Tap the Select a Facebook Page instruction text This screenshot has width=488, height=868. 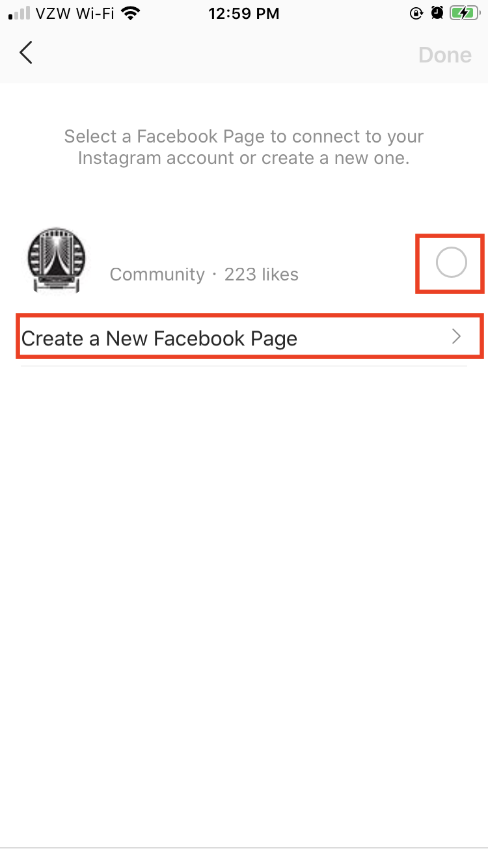(244, 147)
